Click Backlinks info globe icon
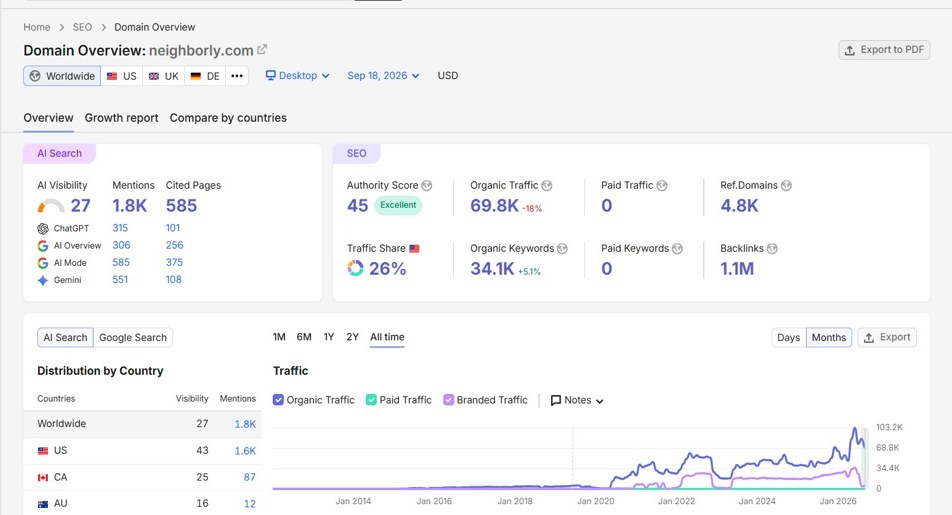Viewport: 952px width, 515px height. tap(772, 249)
